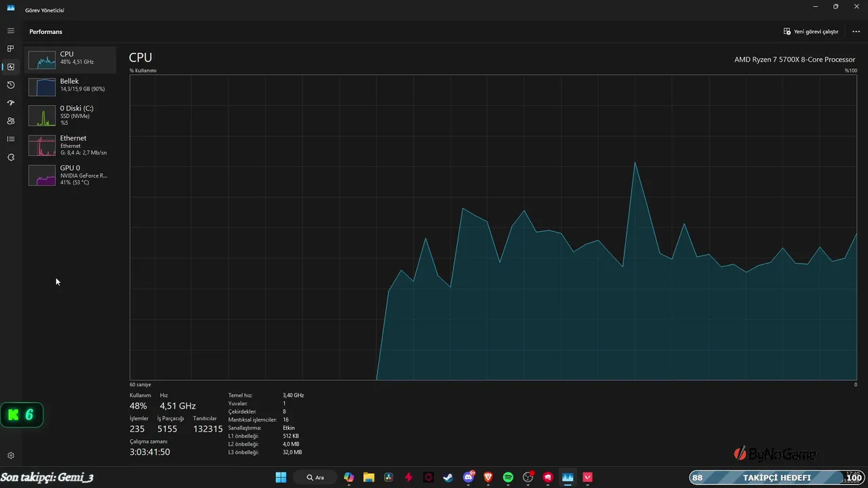The width and height of the screenshot is (868, 488).
Task: Click the Bellek mini graph thumbnail
Action: (x=42, y=87)
